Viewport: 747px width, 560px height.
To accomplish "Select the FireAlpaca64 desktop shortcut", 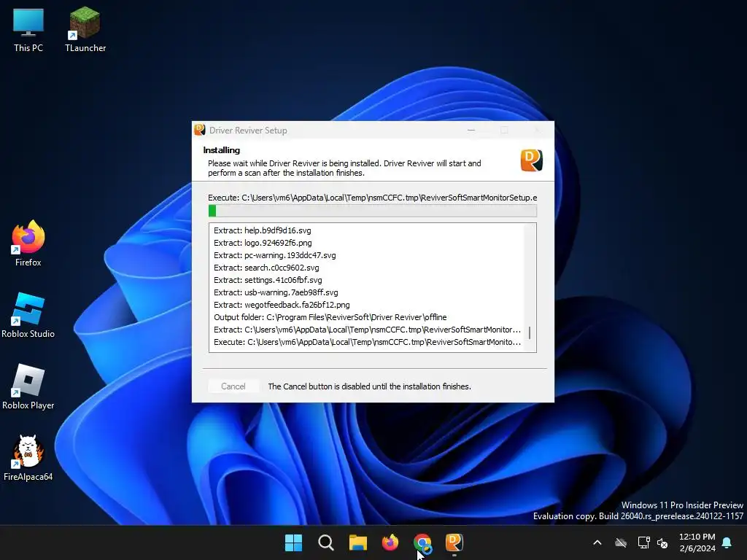I will click(28, 458).
